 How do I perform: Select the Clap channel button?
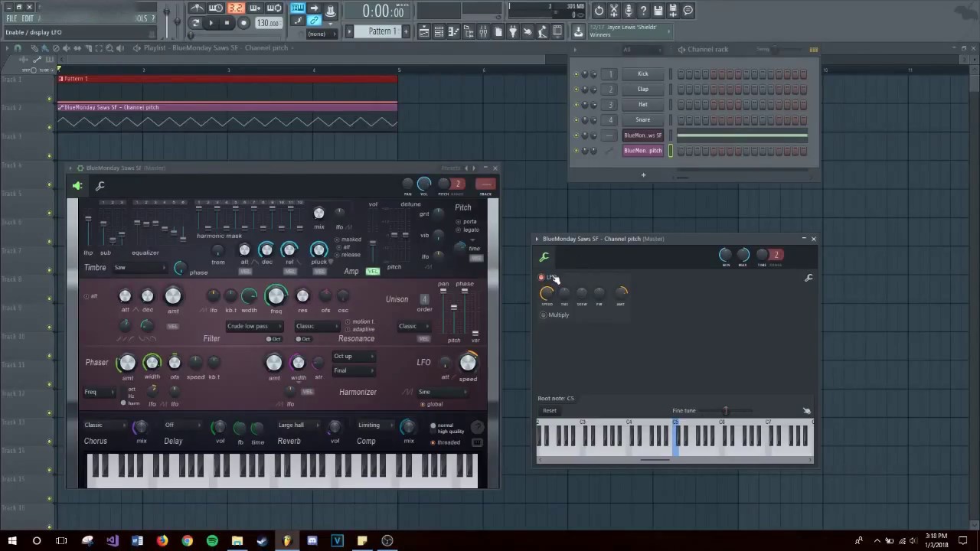[642, 90]
